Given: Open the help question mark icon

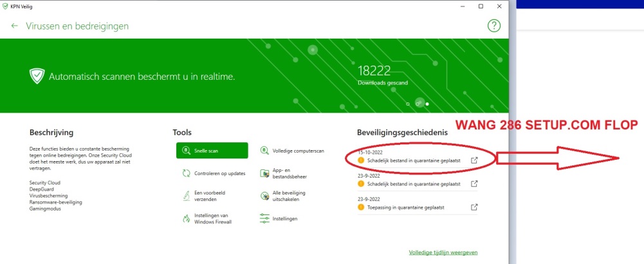Looking at the screenshot, I should [494, 26].
